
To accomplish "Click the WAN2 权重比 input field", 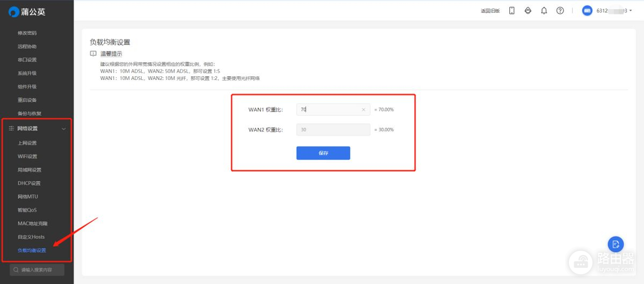I will tap(333, 129).
